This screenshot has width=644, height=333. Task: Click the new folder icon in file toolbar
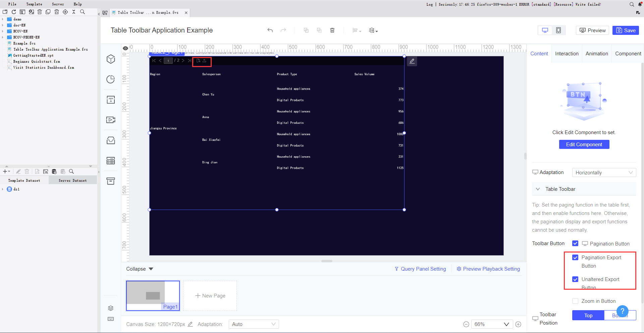(x=5, y=12)
